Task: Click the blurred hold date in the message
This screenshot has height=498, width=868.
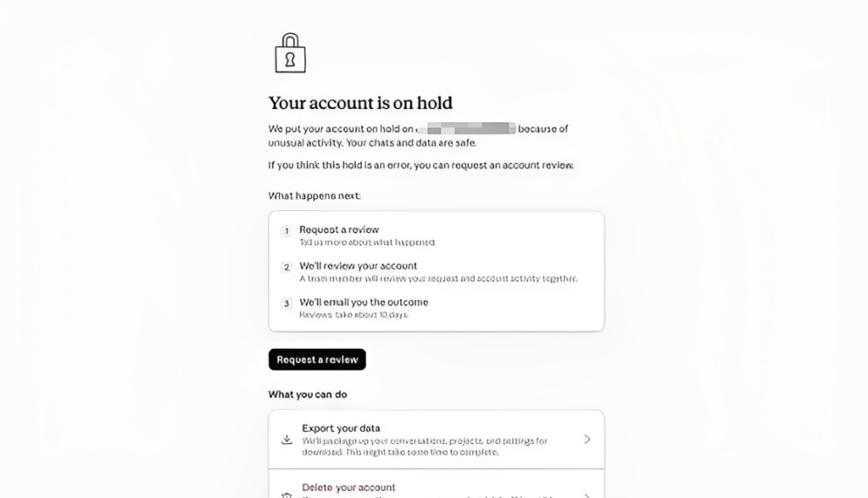Action: [466, 129]
